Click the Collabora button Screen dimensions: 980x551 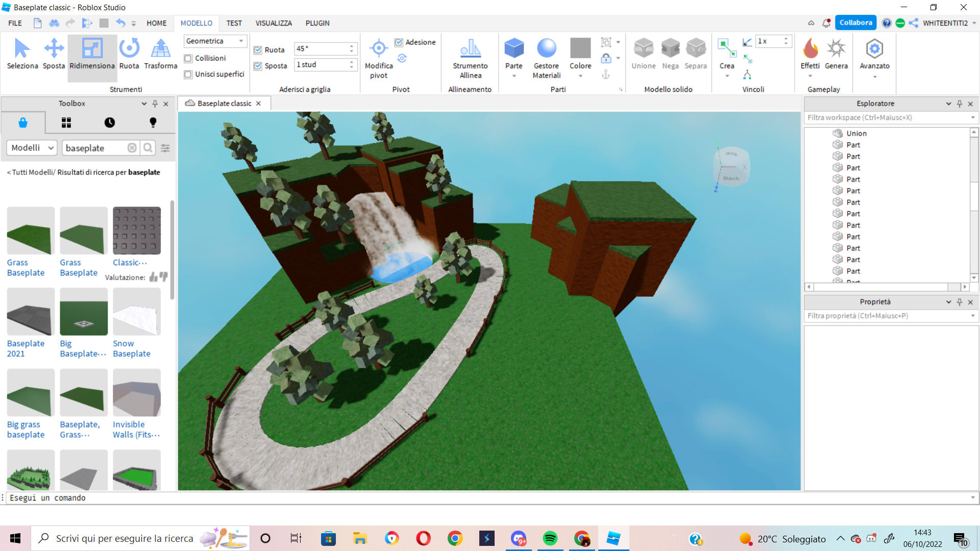click(x=855, y=23)
